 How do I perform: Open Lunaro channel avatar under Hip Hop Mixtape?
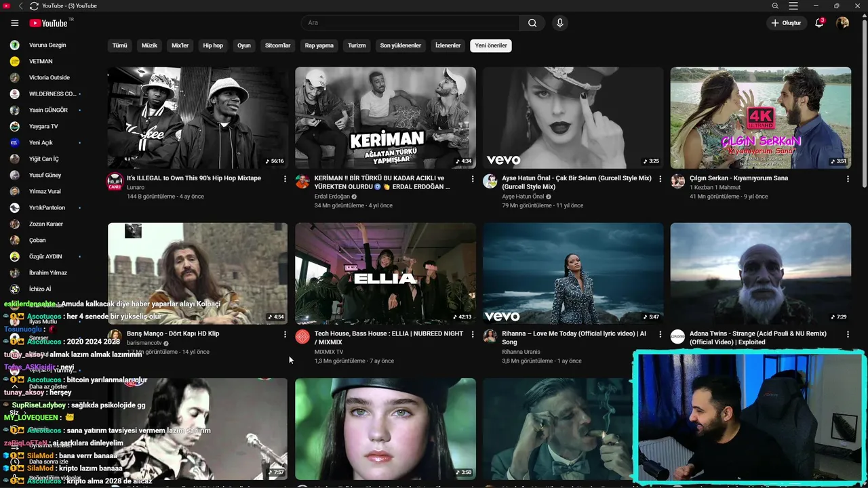point(115,181)
